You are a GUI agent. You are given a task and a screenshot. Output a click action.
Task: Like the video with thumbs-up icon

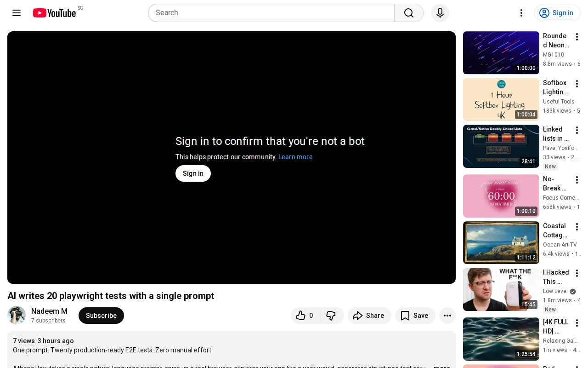pyautogui.click(x=305, y=316)
